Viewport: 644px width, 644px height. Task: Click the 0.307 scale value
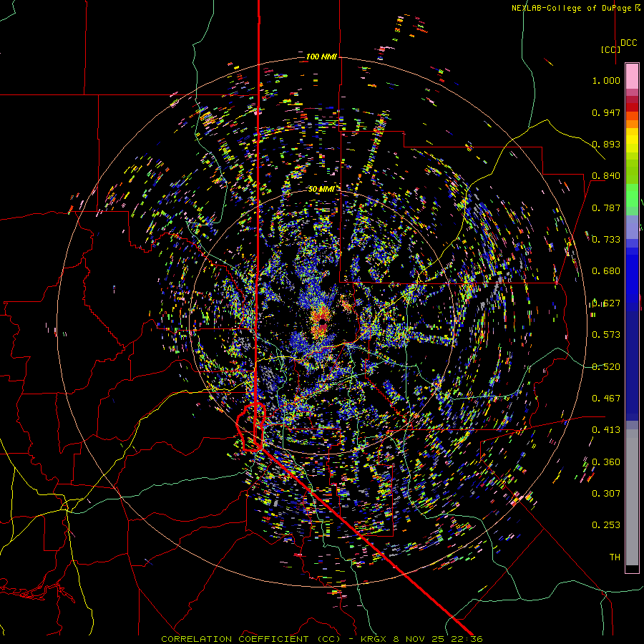pos(606,494)
